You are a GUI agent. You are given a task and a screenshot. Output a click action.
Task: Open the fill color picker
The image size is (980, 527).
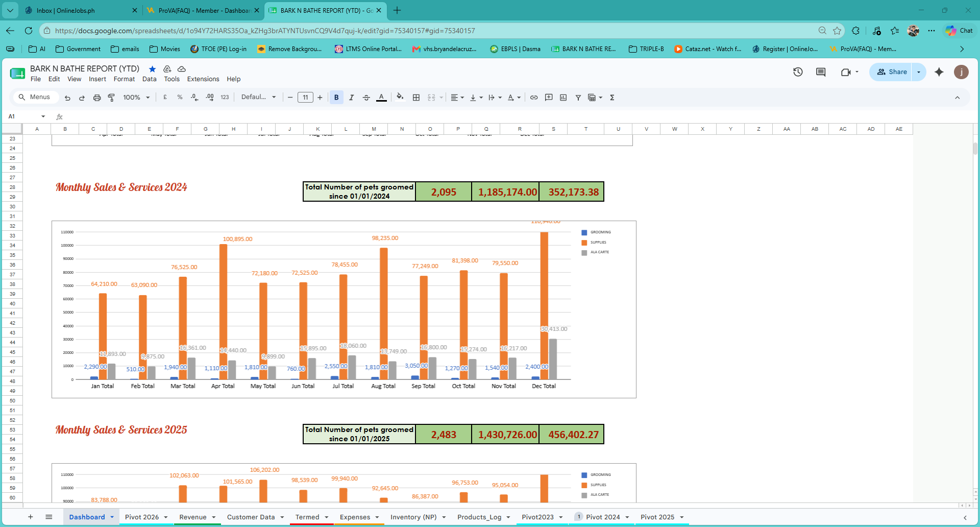point(400,98)
